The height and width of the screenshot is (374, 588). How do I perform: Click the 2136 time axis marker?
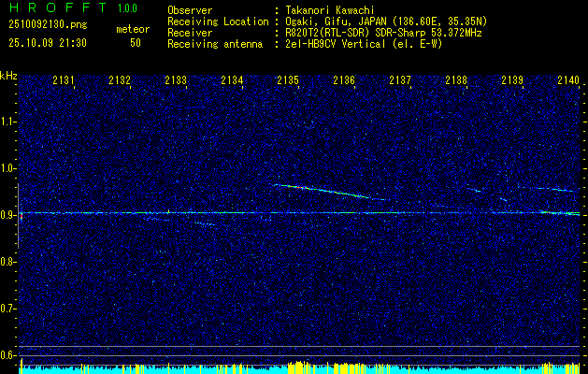click(344, 79)
